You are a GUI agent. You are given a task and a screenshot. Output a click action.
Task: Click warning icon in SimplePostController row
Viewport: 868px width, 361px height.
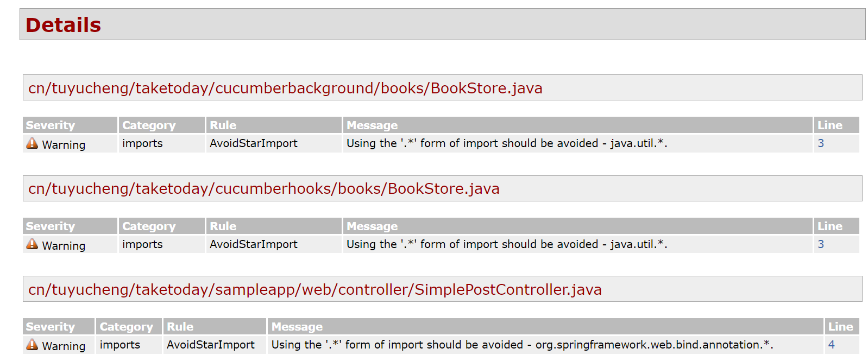(32, 345)
